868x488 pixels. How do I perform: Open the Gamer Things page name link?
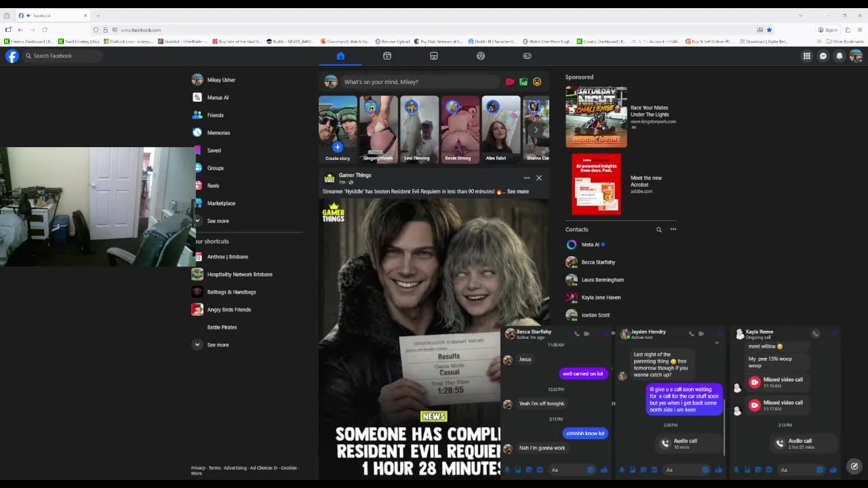[x=355, y=176]
